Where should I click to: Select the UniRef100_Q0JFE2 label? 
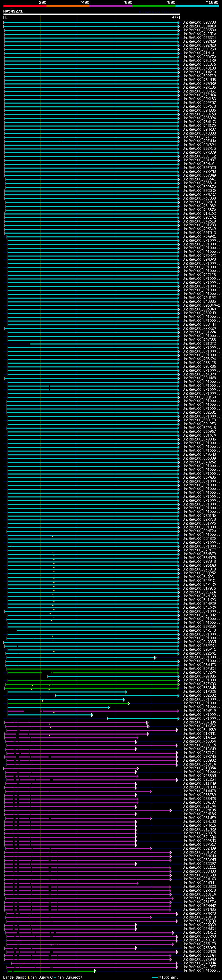pyautogui.click(x=199, y=156)
